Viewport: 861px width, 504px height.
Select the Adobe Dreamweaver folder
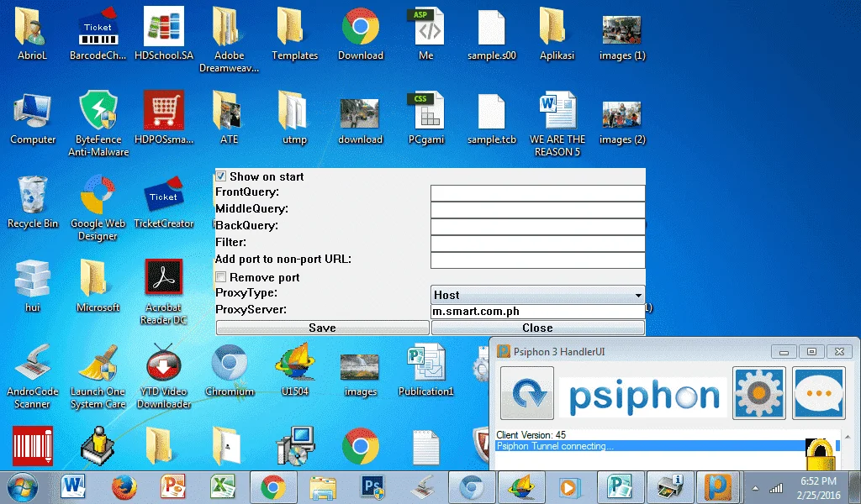229,39
